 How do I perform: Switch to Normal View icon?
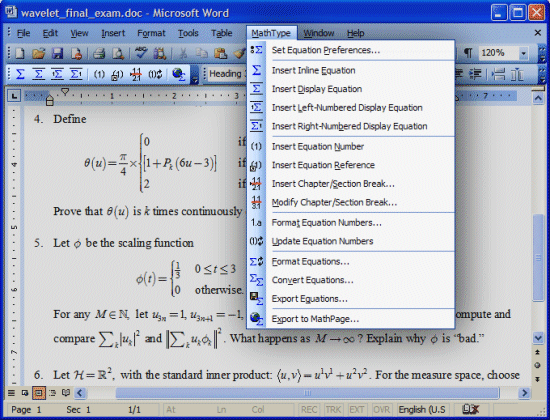[x=11, y=393]
